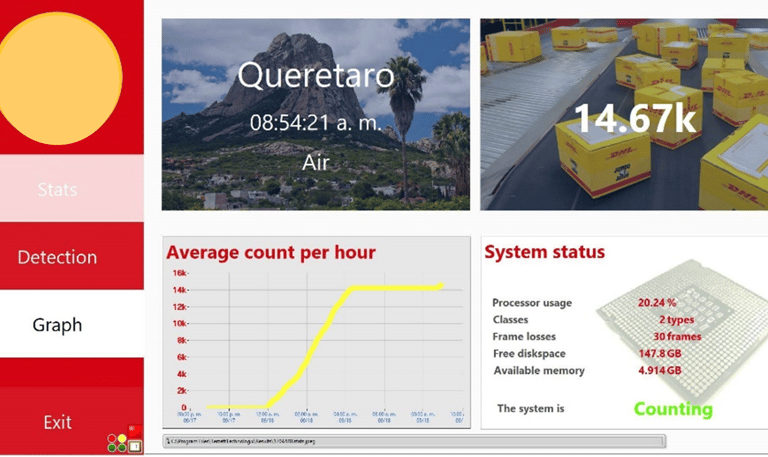Click the free diskspace value 147.8 GB

(x=660, y=353)
